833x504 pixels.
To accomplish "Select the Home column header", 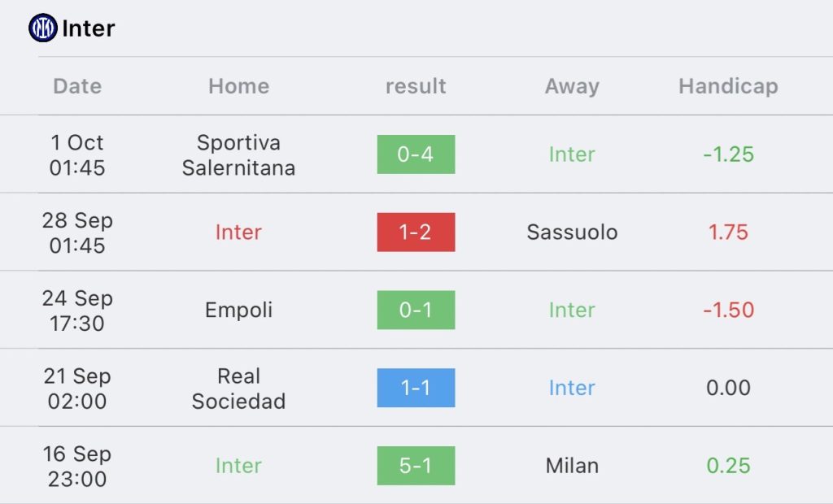I will 238,86.
